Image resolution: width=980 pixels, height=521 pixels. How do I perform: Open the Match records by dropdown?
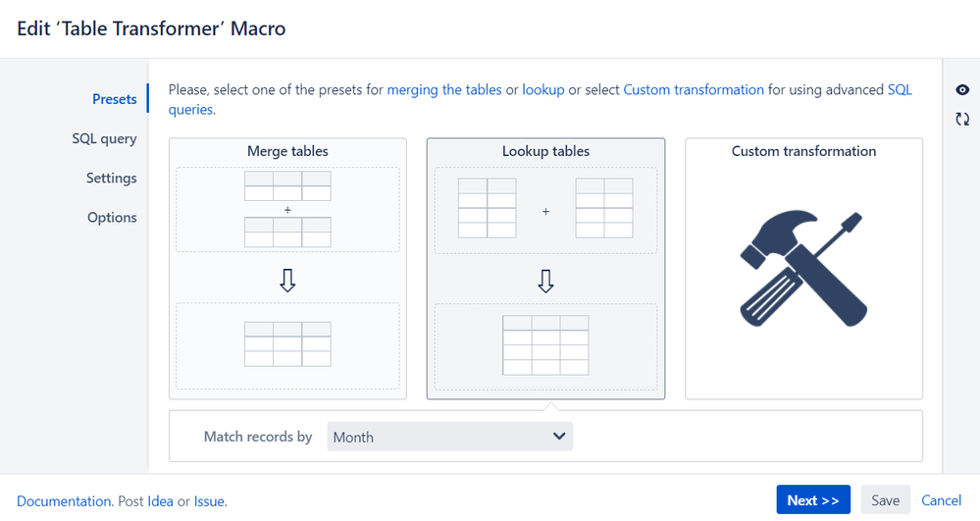pos(449,437)
